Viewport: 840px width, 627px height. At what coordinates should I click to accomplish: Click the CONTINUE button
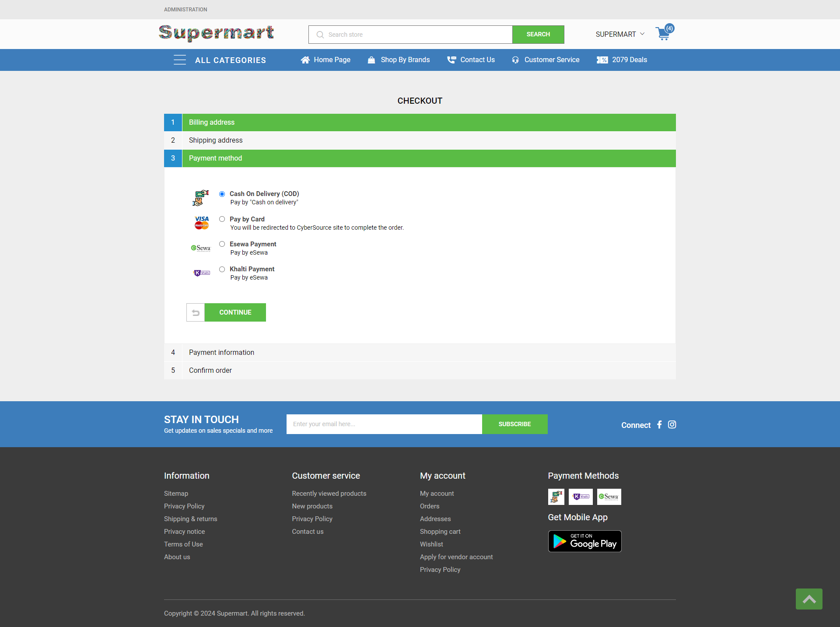(235, 312)
